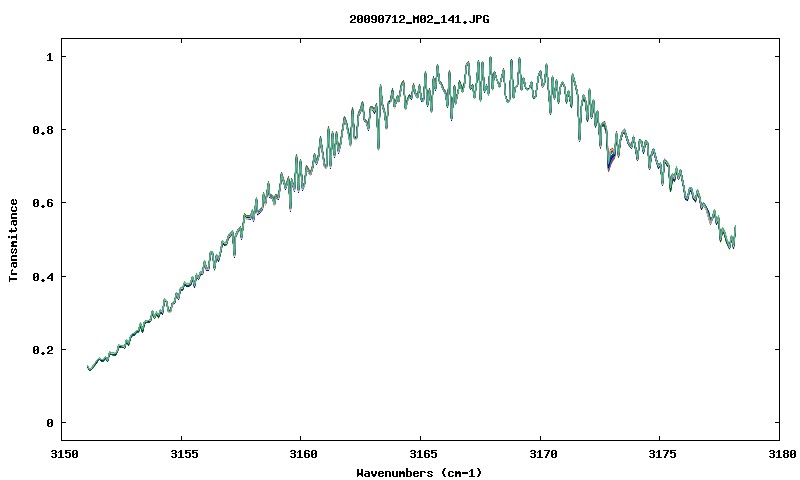Click the y-axis tick label 0.6

[x=42, y=203]
